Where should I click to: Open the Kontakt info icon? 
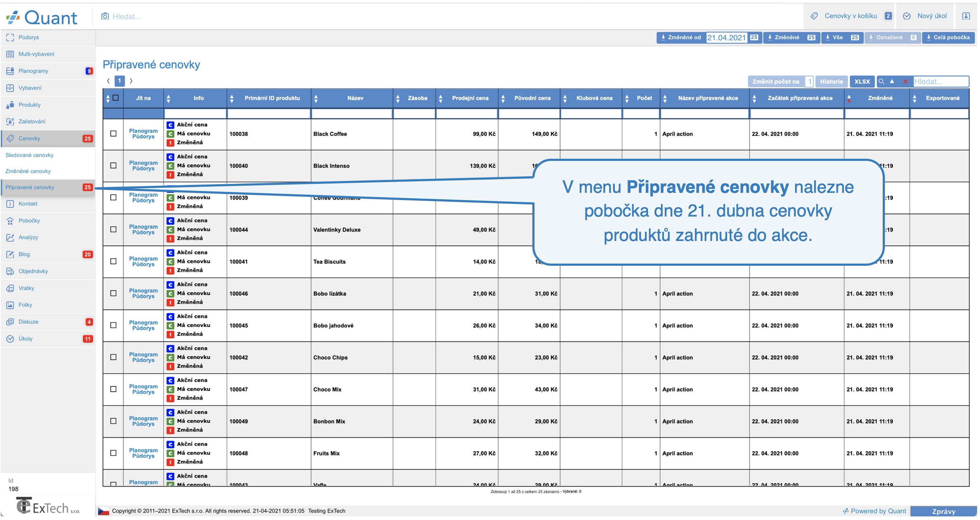[x=10, y=204]
